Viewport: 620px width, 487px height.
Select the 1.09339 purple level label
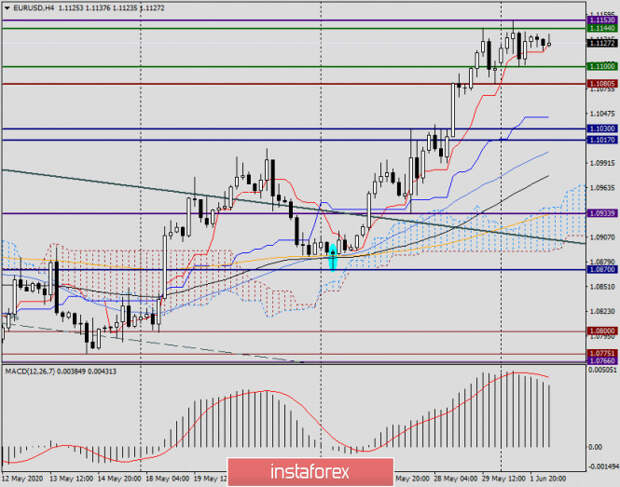click(x=602, y=213)
